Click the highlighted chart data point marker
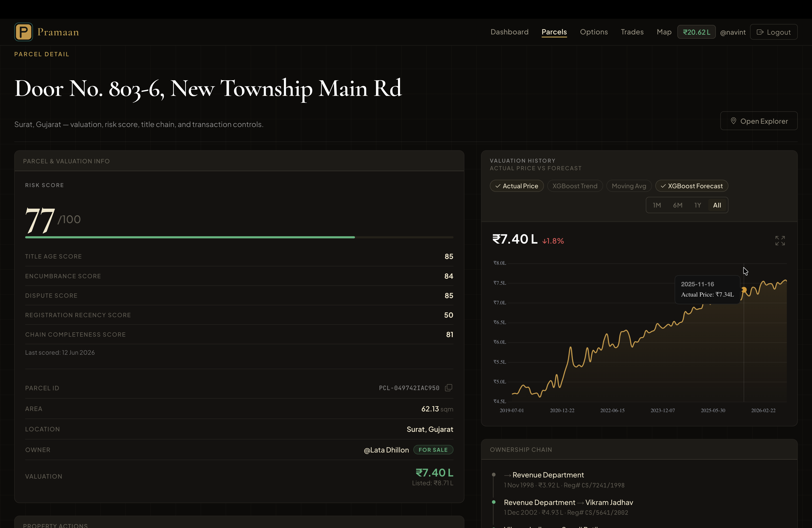This screenshot has width=812, height=528. coord(744,290)
